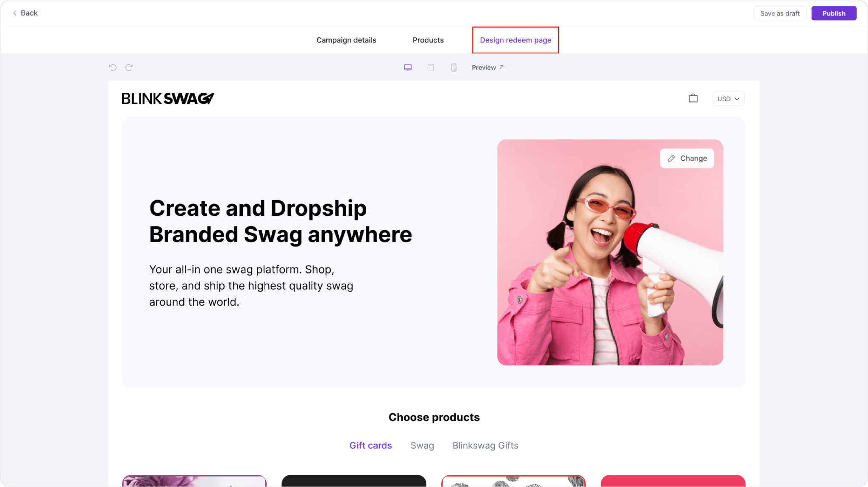The image size is (868, 487).
Task: Select the Gift cards tab
Action: pos(371,445)
